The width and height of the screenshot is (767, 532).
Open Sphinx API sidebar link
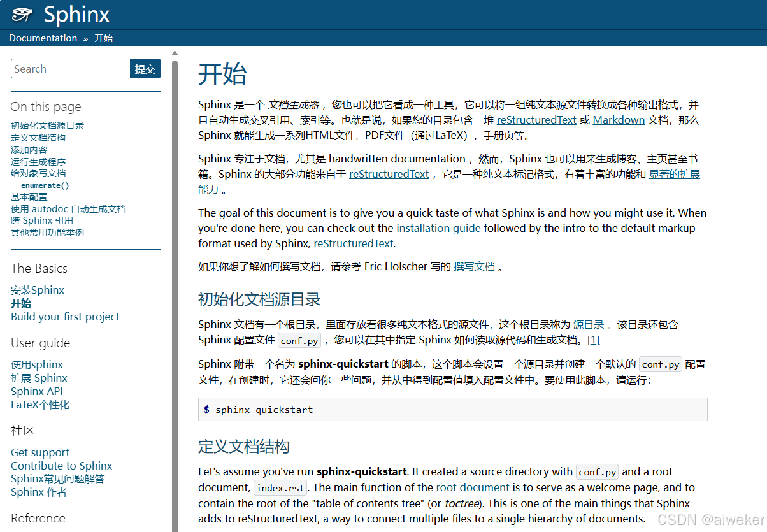37,391
